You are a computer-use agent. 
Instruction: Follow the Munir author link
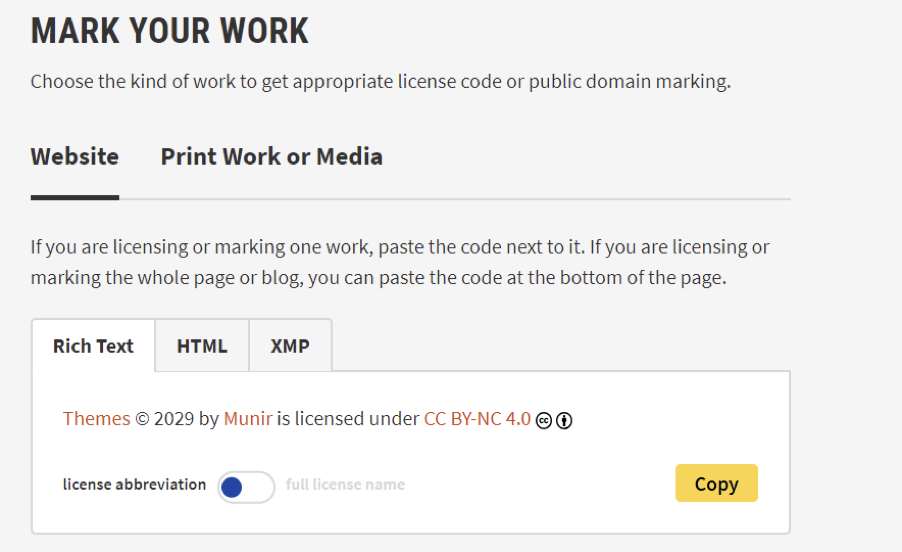click(x=247, y=419)
